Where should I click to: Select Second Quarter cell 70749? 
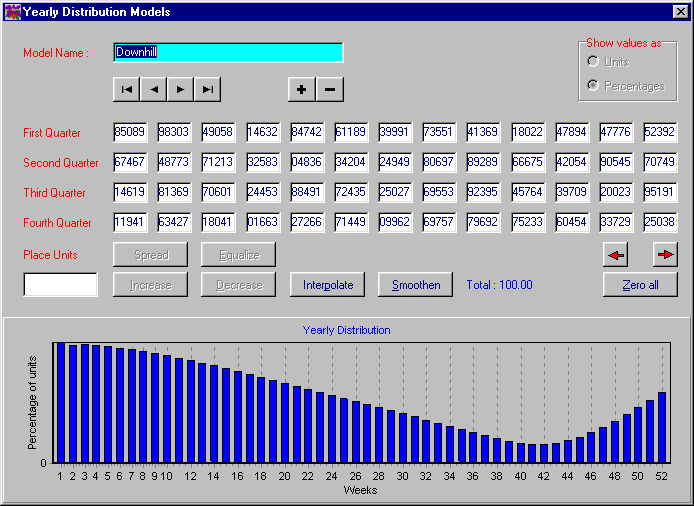(x=660, y=162)
